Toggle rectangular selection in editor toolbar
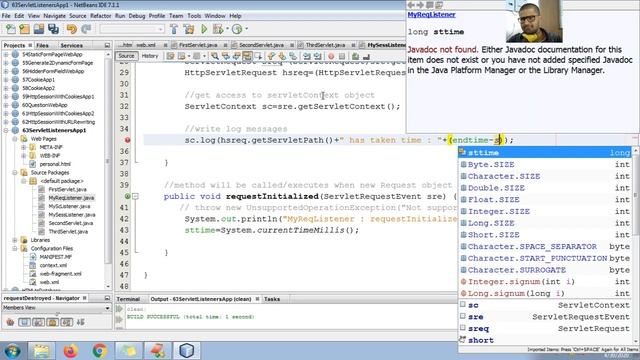 [258, 56]
